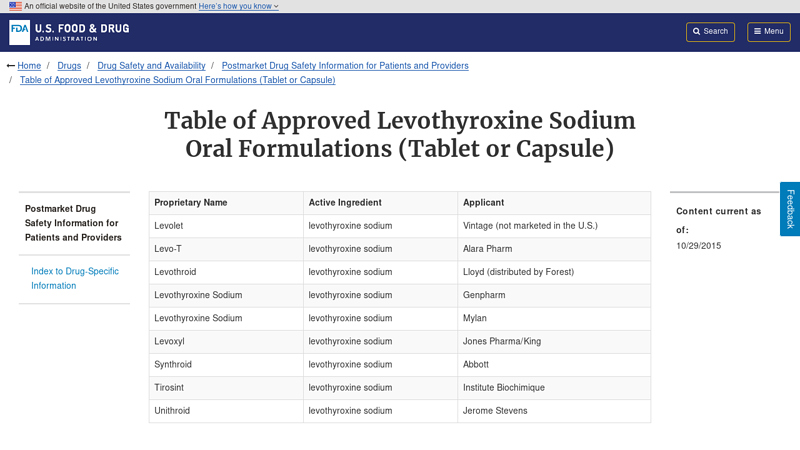Click levothyroxine sodium in Synthroid row

[x=380, y=365]
